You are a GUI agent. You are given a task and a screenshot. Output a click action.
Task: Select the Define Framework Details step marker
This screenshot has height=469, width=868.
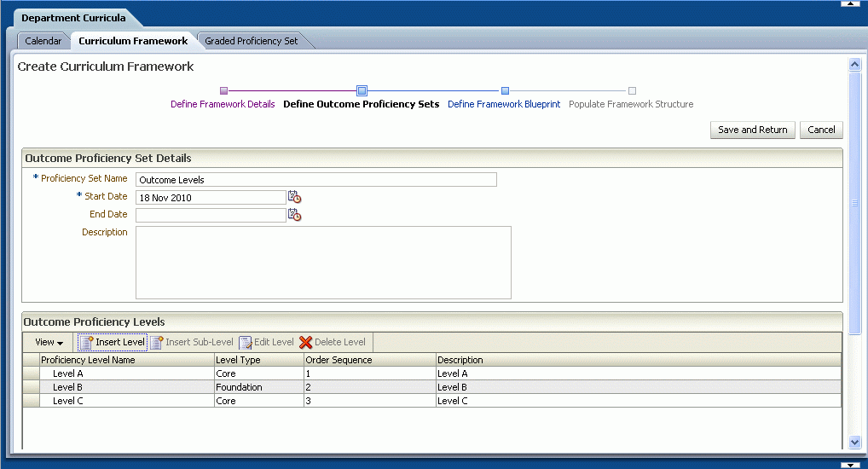coord(223,90)
